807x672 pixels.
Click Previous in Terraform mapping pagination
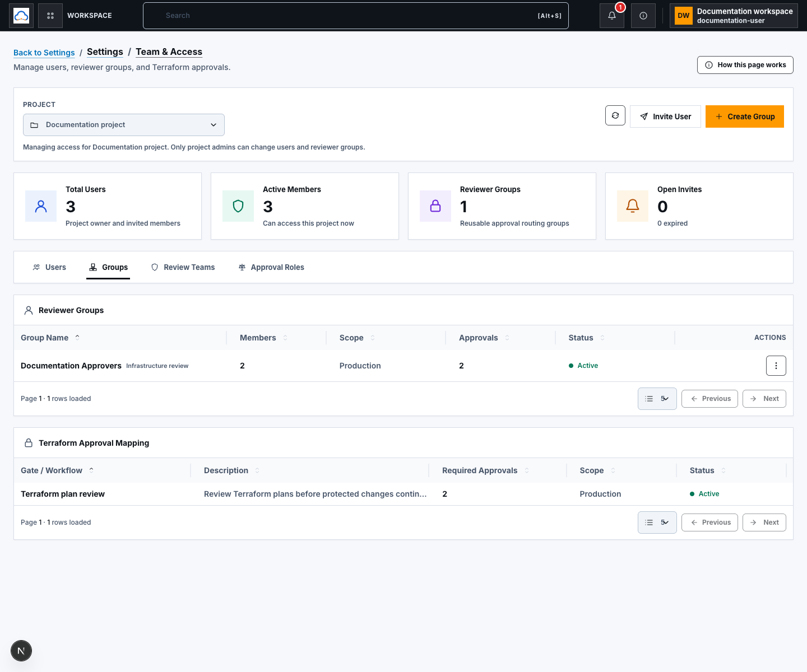click(x=709, y=522)
